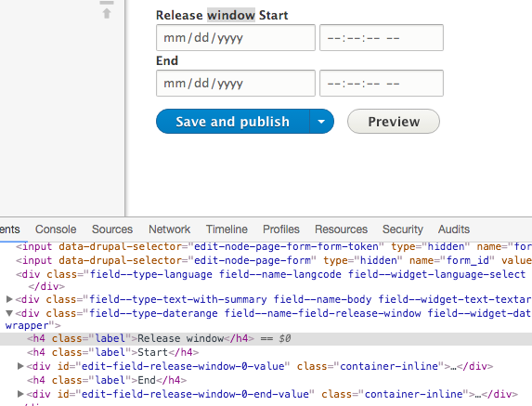Focus the End time field
Image resolution: width=532 pixels, height=406 pixels.
coord(382,84)
